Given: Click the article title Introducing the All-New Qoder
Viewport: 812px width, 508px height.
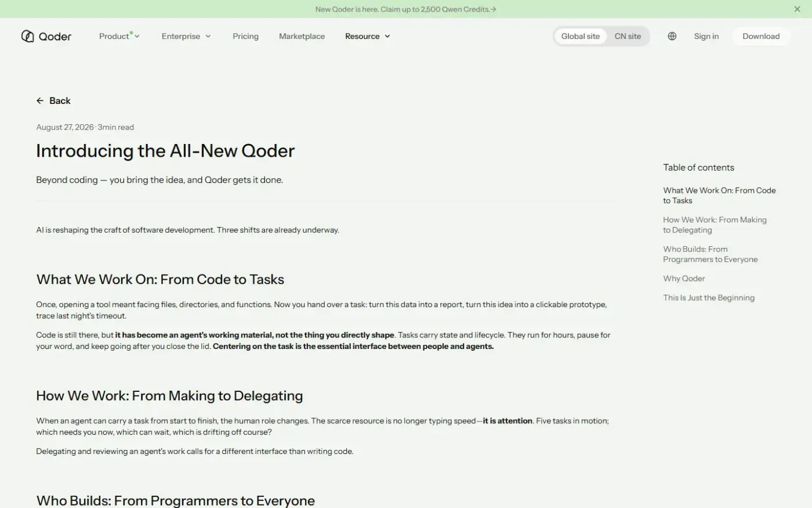Looking at the screenshot, I should [x=165, y=151].
